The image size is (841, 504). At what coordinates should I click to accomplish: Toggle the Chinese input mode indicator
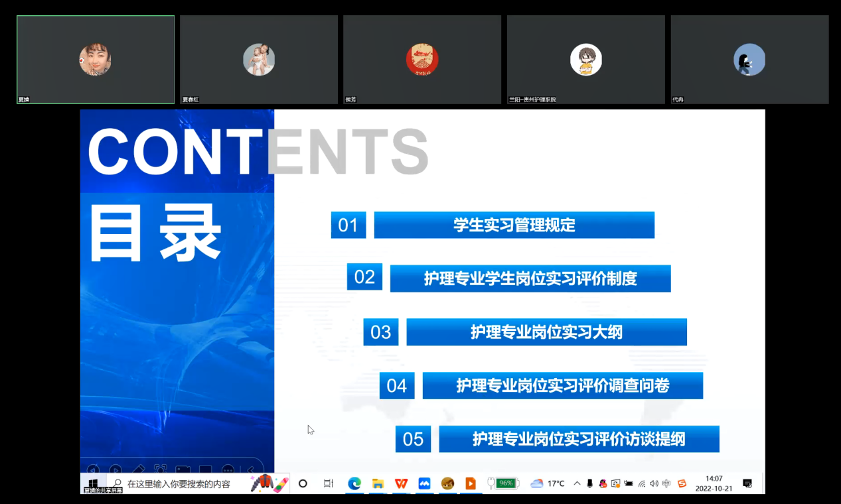coord(666,483)
